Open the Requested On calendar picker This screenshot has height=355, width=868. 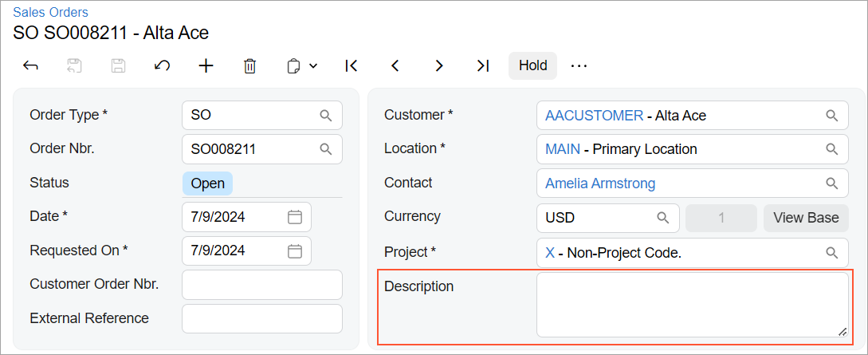pyautogui.click(x=294, y=250)
